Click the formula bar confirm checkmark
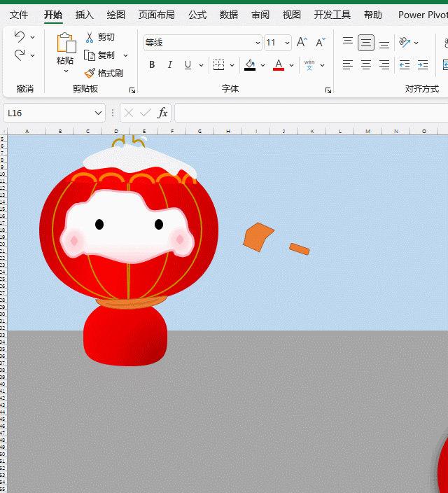Image resolution: width=448 pixels, height=493 pixels. click(146, 113)
